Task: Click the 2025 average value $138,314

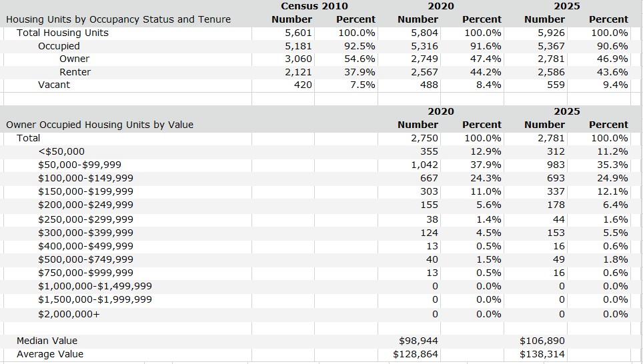Action: pyautogui.click(x=542, y=354)
